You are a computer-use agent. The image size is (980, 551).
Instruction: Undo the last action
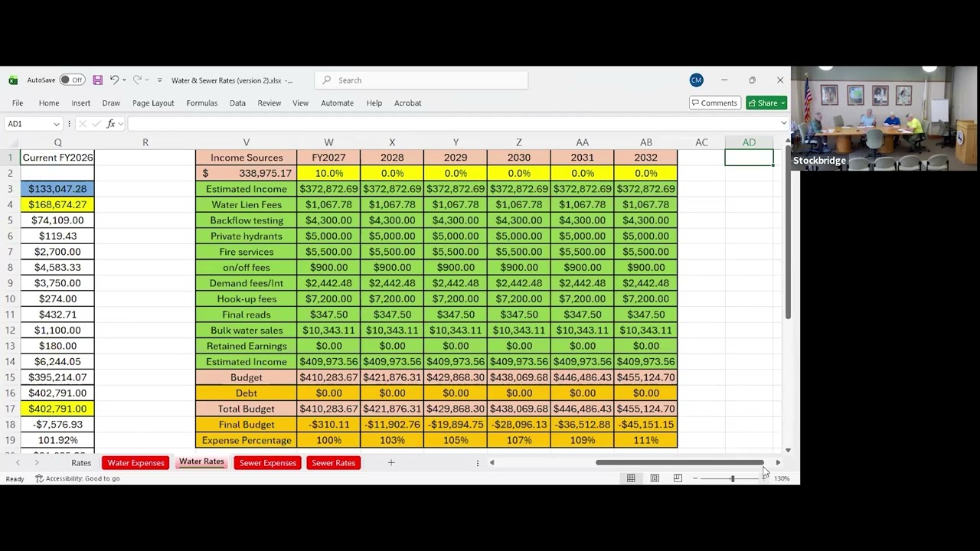tap(114, 80)
